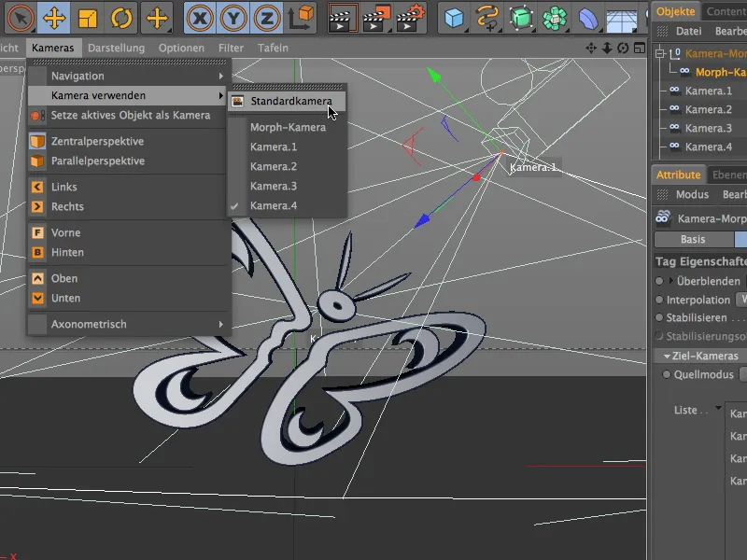
Task: Render to picture viewer icon
Action: tap(377, 18)
